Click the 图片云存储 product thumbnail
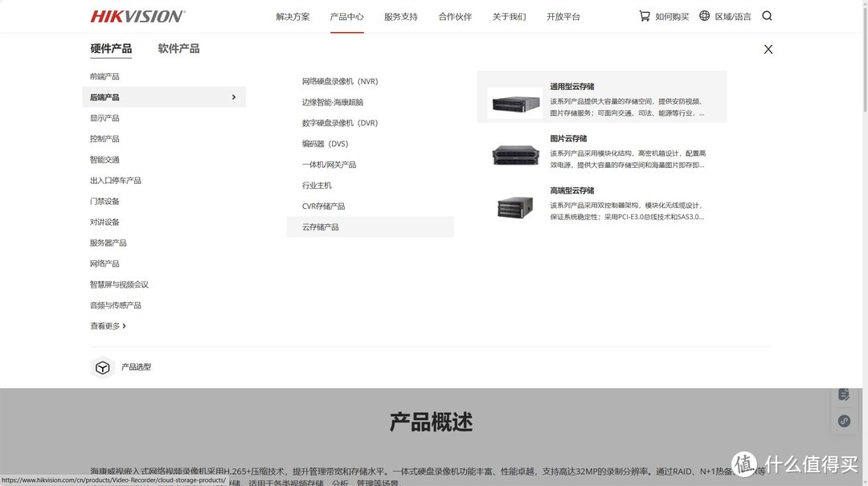 tap(515, 154)
